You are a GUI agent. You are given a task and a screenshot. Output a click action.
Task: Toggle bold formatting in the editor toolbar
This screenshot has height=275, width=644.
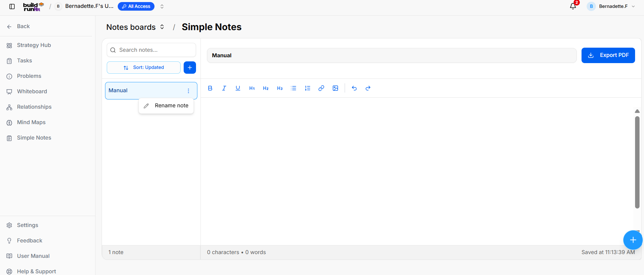click(x=210, y=88)
